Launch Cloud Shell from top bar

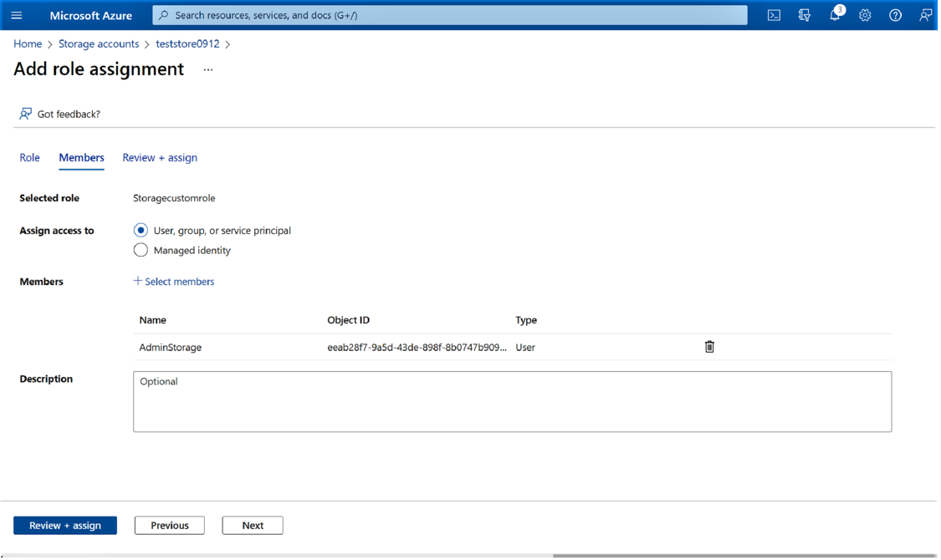pos(774,15)
